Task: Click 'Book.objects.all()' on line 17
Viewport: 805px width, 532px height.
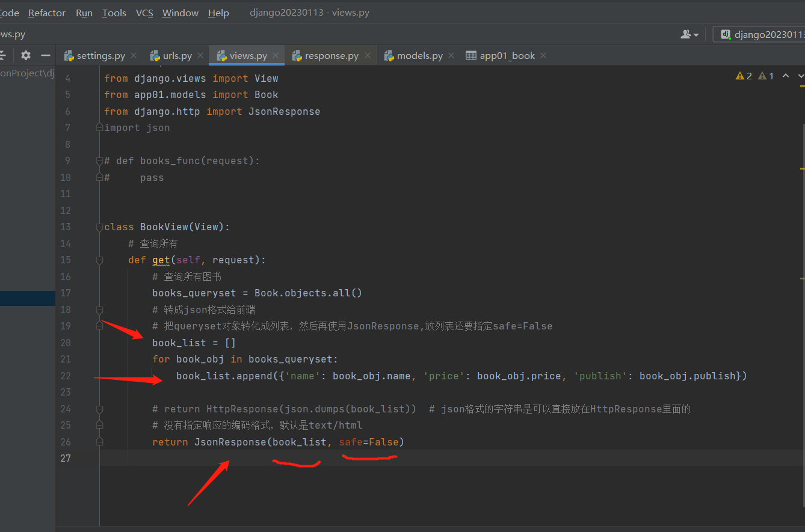Action: (x=309, y=293)
